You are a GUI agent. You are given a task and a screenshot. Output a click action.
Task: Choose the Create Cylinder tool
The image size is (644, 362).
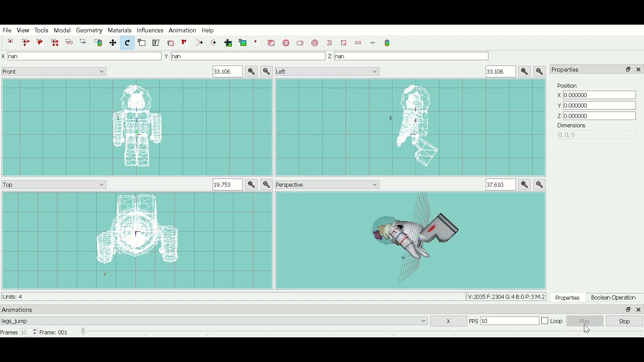(300, 43)
